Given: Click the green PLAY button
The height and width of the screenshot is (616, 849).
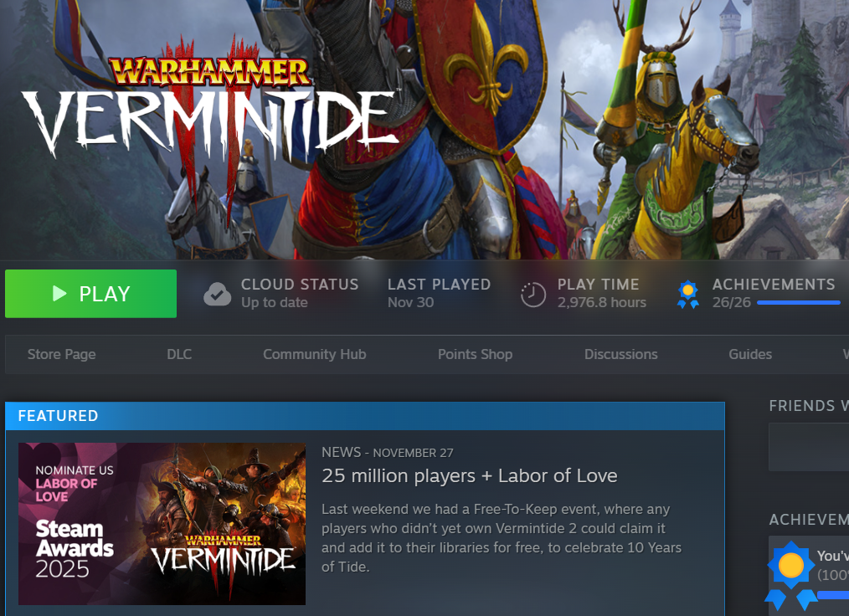Looking at the screenshot, I should pos(90,294).
